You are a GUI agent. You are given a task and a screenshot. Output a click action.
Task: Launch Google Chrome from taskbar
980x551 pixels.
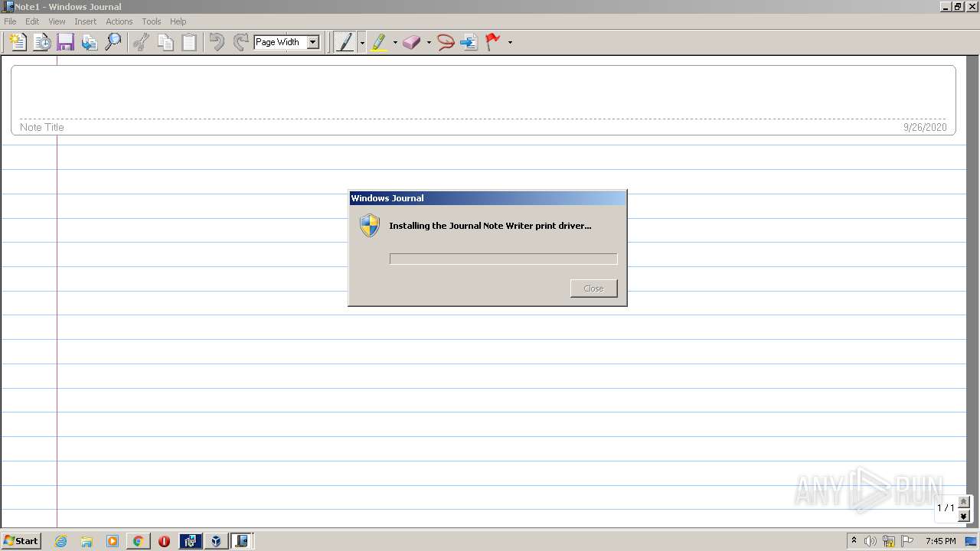coord(138,541)
